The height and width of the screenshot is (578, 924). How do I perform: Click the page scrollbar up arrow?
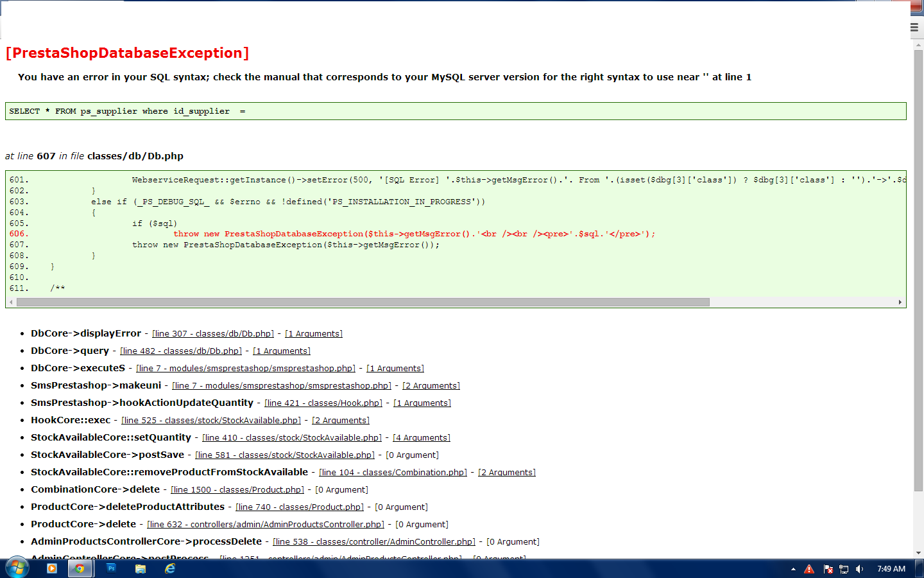point(918,44)
